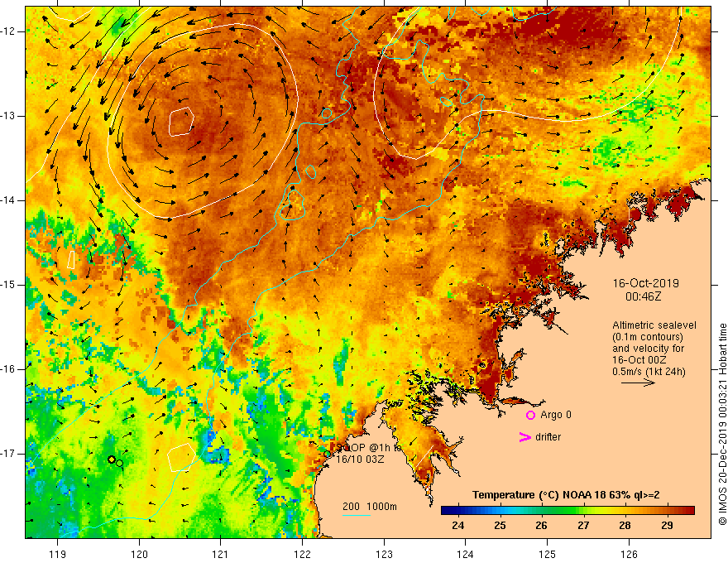Click the 25 value on the temperature scale
The height and width of the screenshot is (563, 728).
[500, 526]
